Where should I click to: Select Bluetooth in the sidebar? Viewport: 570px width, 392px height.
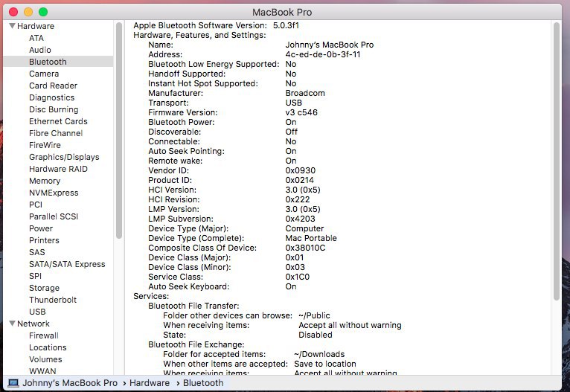58,62
